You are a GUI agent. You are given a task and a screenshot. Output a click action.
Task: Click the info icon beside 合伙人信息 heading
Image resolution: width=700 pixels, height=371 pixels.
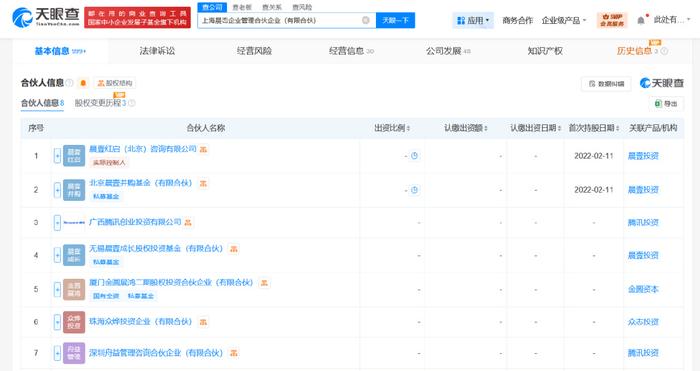[x=69, y=83]
